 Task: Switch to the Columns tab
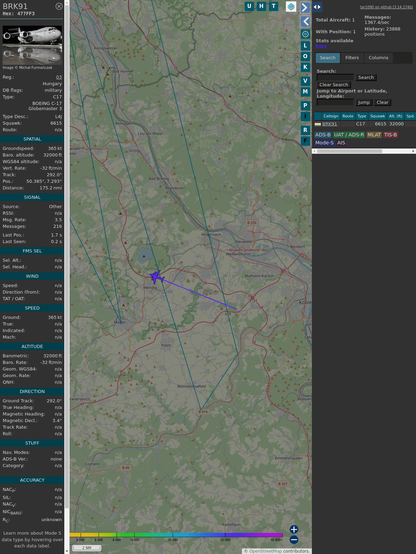(378, 58)
